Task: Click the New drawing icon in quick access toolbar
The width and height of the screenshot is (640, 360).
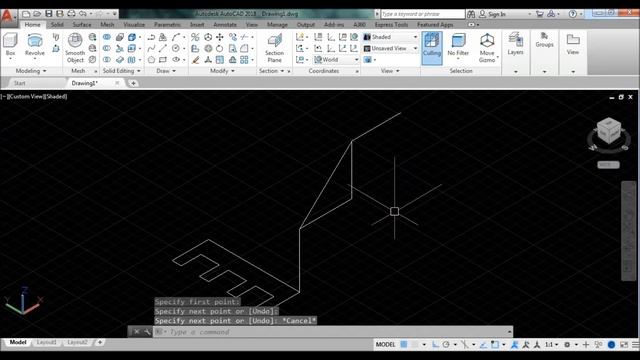Action: (x=26, y=14)
